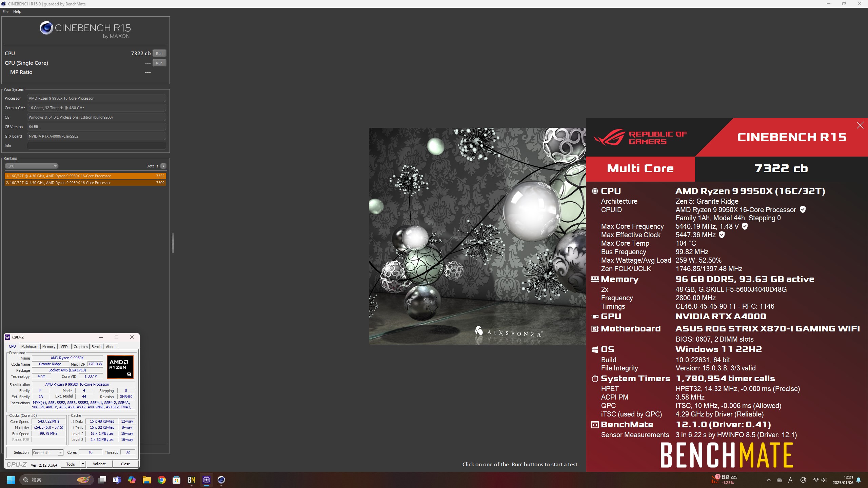Viewport: 868px width, 488px height.
Task: Open the volume control in tray
Action: [824, 480]
